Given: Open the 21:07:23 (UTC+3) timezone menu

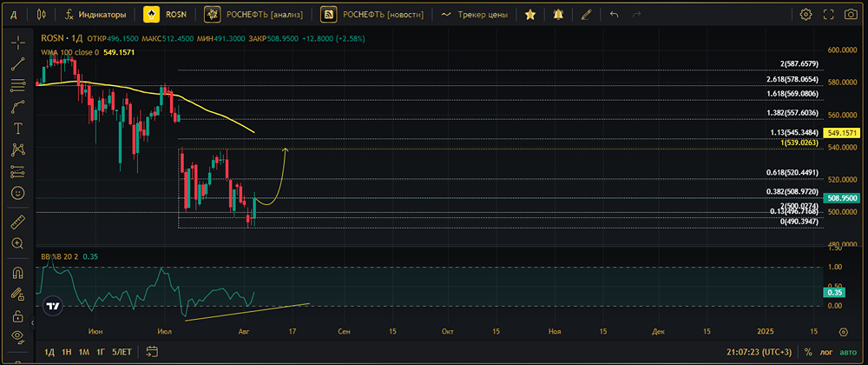Looking at the screenshot, I should 759,352.
